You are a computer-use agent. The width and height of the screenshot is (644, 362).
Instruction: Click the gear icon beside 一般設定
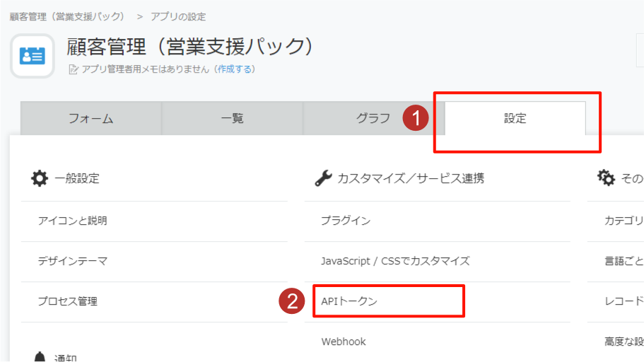pyautogui.click(x=40, y=178)
